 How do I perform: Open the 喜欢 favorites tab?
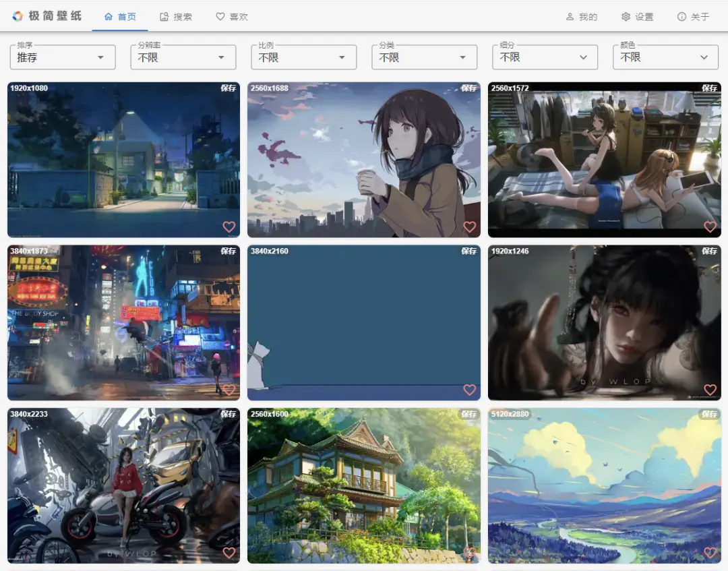pyautogui.click(x=232, y=17)
